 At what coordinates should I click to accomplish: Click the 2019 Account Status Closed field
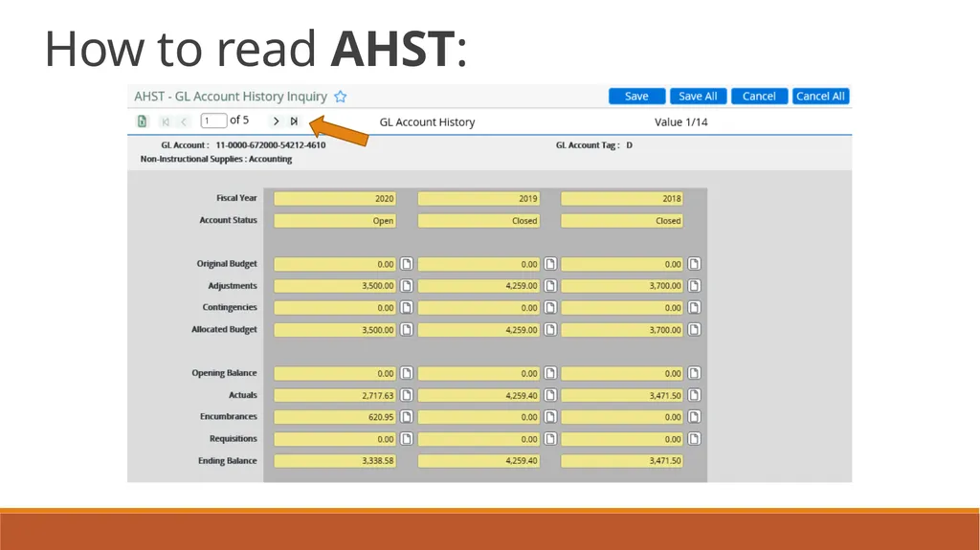click(x=479, y=221)
